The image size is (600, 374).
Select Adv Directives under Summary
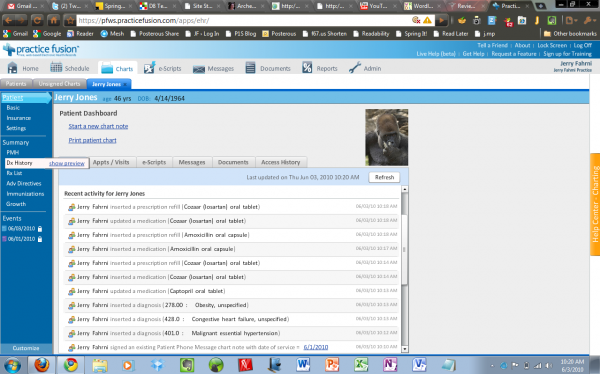tap(24, 183)
